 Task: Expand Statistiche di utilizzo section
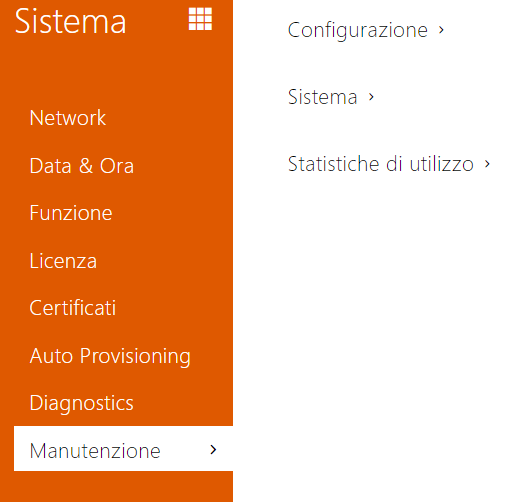pyautogui.click(x=389, y=164)
